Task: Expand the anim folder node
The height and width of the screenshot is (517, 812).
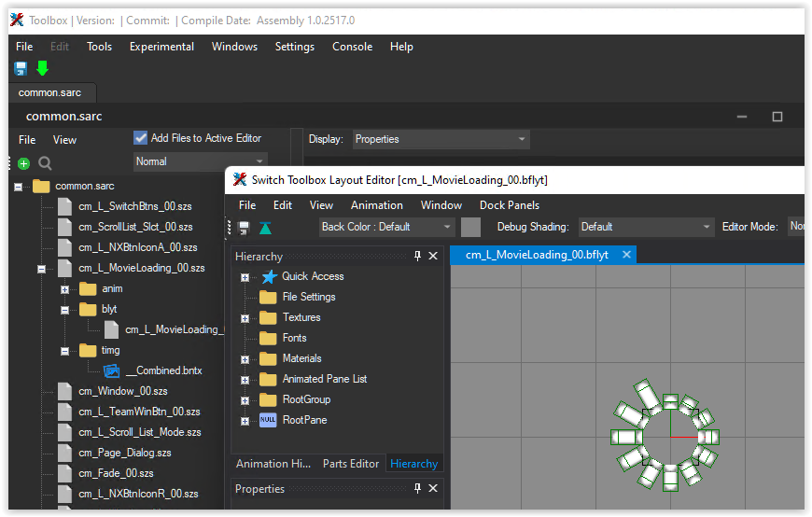Action: click(x=64, y=289)
